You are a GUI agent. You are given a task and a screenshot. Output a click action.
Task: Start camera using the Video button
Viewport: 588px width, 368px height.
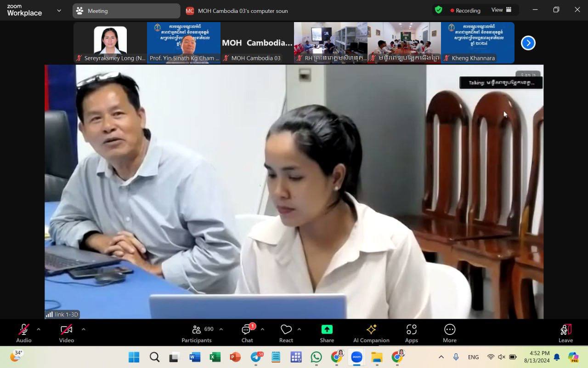click(x=66, y=333)
